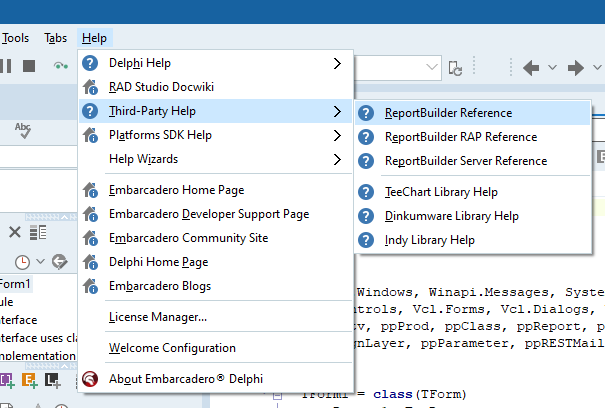Open About Embarcadero Delphi
Viewport: 605px width, 408px height.
pyautogui.click(x=216, y=379)
